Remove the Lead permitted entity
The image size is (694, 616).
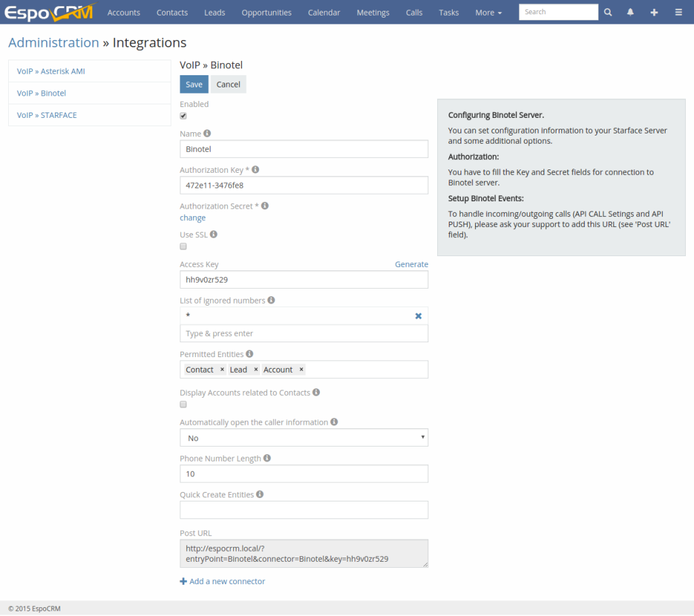pyautogui.click(x=256, y=369)
